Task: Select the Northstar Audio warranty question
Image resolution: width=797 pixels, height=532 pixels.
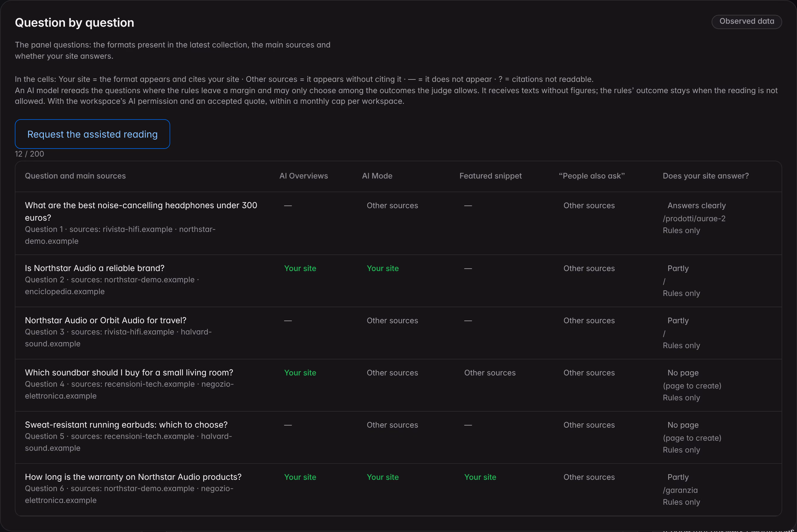Action: [133, 477]
